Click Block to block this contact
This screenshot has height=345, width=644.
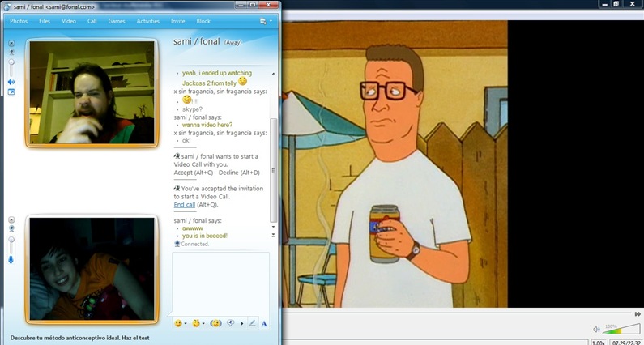203,21
